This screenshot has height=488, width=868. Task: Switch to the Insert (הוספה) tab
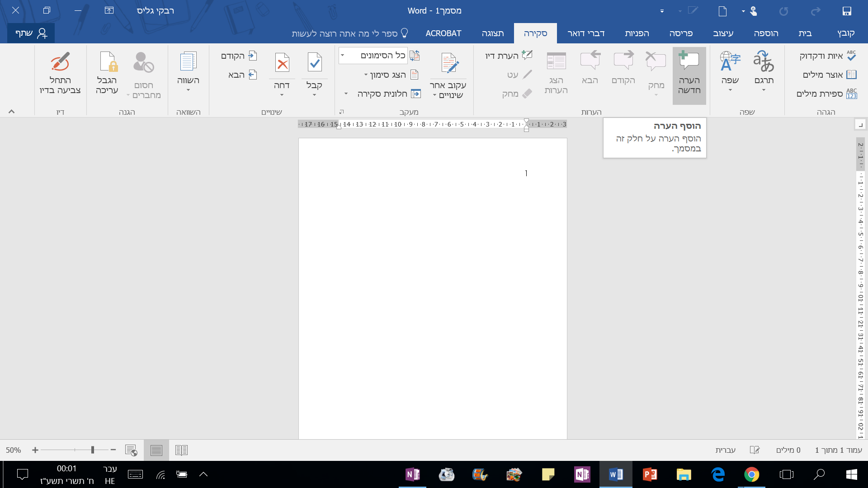tap(766, 33)
